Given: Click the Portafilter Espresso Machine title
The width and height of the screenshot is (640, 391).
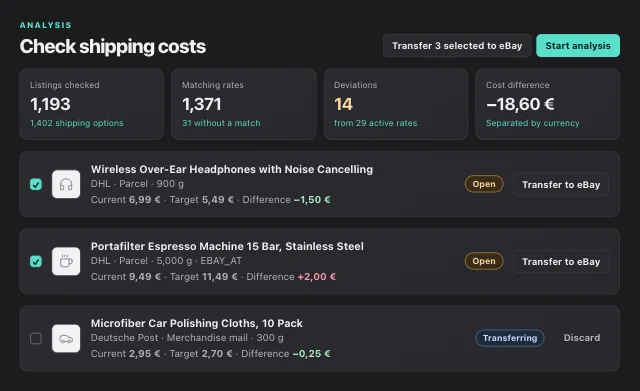Looking at the screenshot, I should (227, 246).
